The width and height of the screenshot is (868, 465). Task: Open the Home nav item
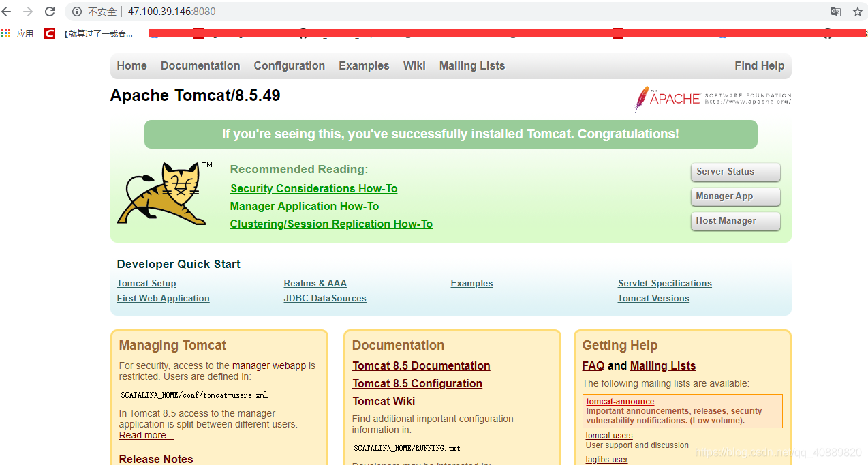pos(131,65)
